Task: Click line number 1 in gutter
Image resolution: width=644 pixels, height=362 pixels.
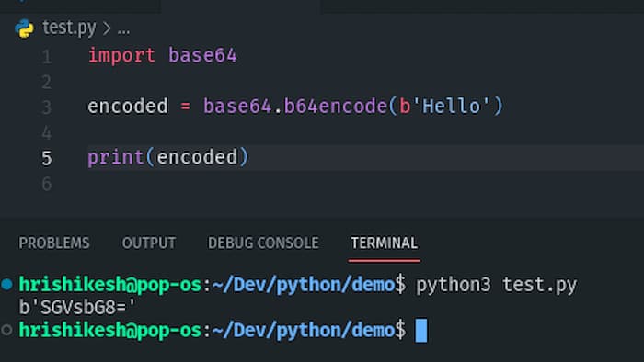Action: pyautogui.click(x=47, y=57)
